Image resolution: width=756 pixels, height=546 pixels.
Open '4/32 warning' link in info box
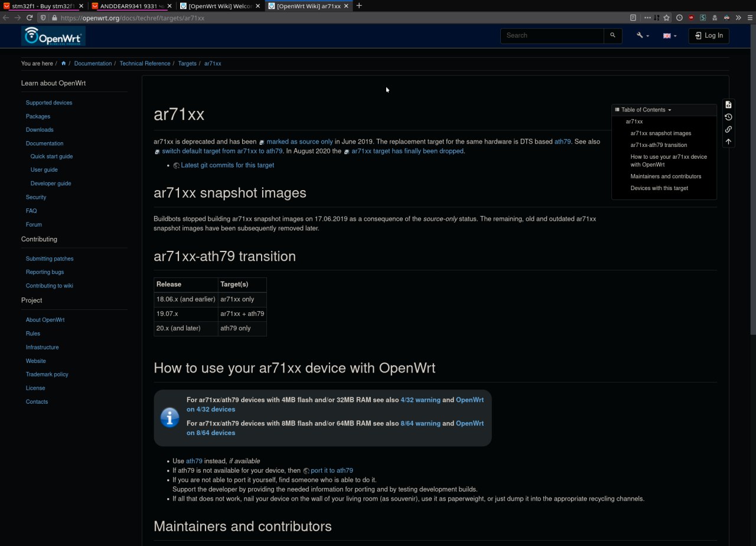tap(421, 400)
